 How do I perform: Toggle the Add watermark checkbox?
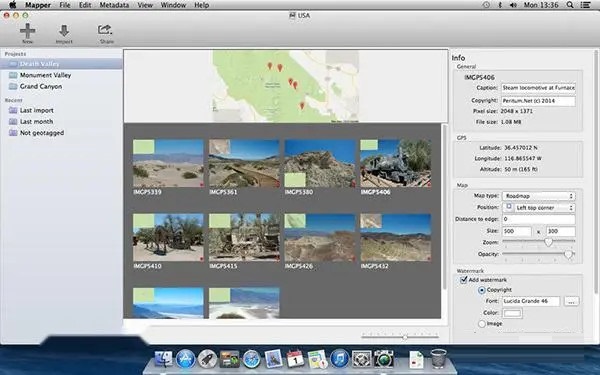pos(463,280)
